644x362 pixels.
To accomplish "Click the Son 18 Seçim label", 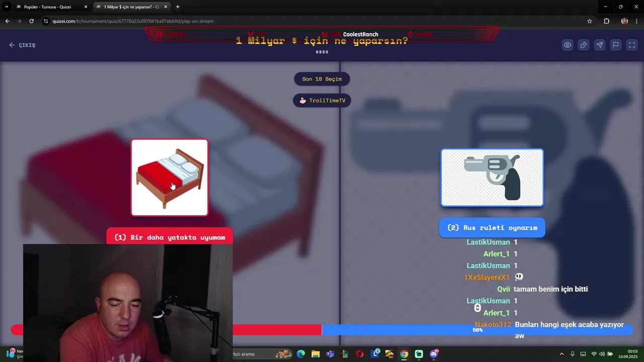I will [322, 79].
